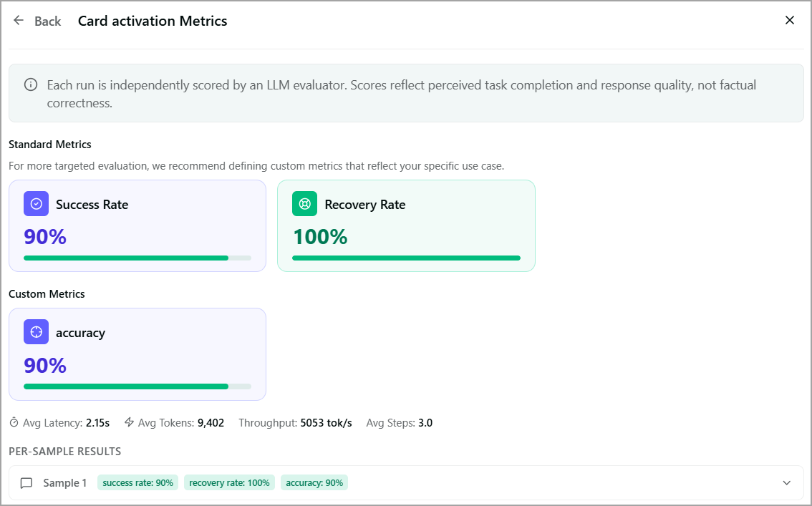
Task: Click the Avg Tokens 9,402 value
Action: click(211, 423)
